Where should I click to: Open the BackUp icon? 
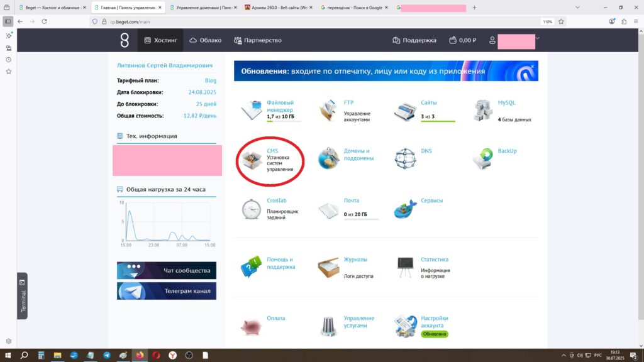[482, 158]
